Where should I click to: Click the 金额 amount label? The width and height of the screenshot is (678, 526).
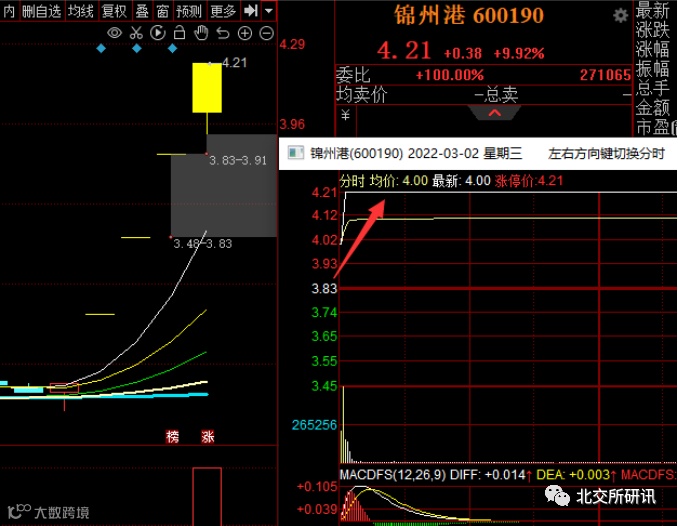tap(652, 108)
